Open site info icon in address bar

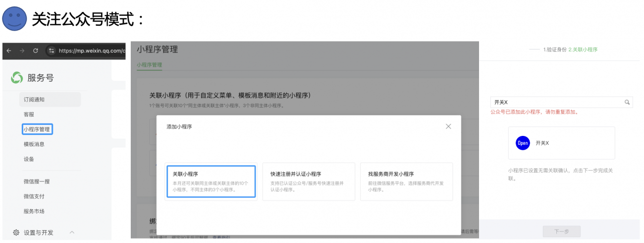[51, 51]
